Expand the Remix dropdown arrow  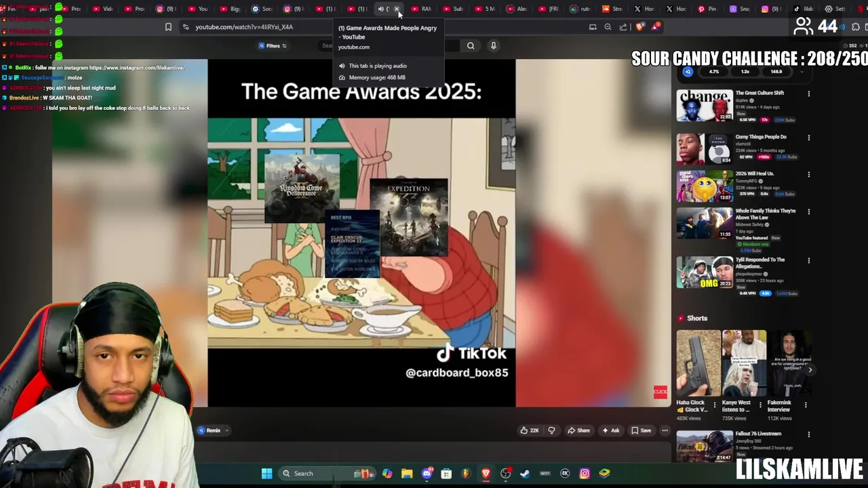tap(226, 430)
